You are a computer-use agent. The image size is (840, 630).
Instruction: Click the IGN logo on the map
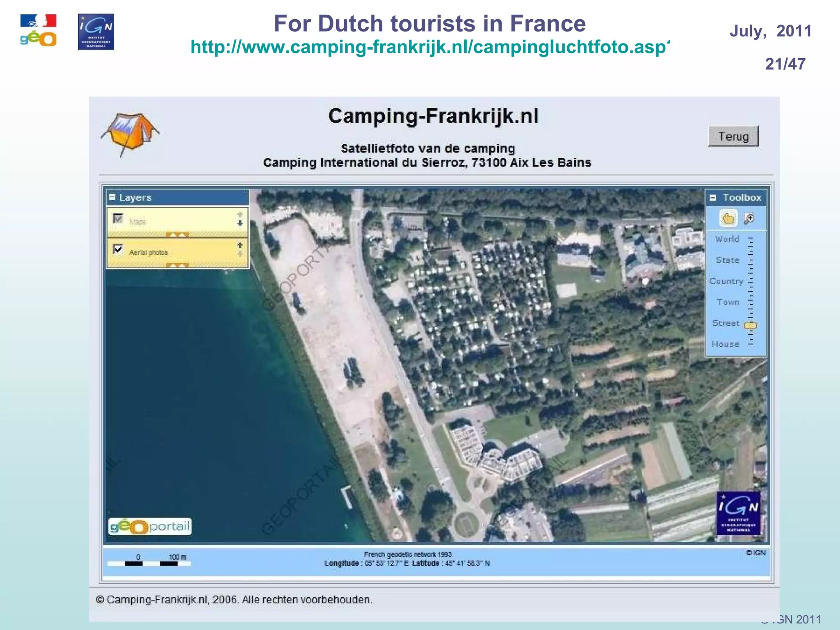coord(738,513)
